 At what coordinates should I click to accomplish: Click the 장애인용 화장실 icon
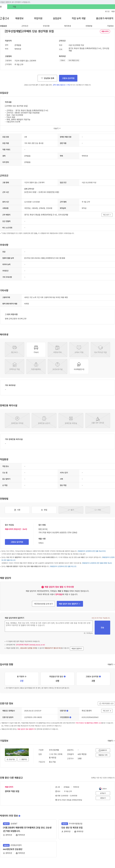point(71,421)
